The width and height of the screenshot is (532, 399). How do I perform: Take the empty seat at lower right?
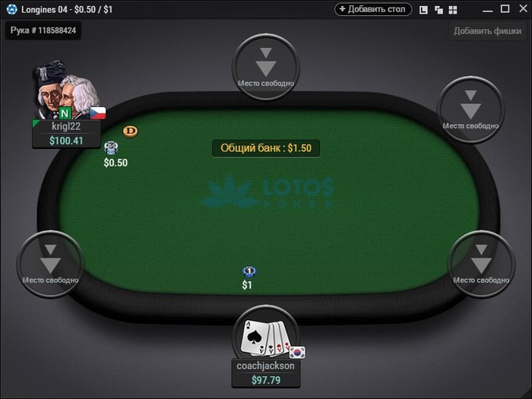pyautogui.click(x=481, y=264)
